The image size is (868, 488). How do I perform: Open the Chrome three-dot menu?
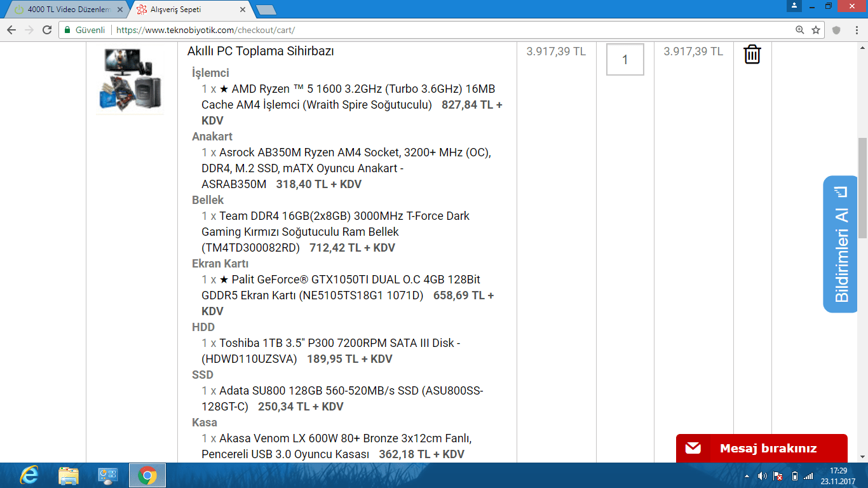[x=855, y=30]
